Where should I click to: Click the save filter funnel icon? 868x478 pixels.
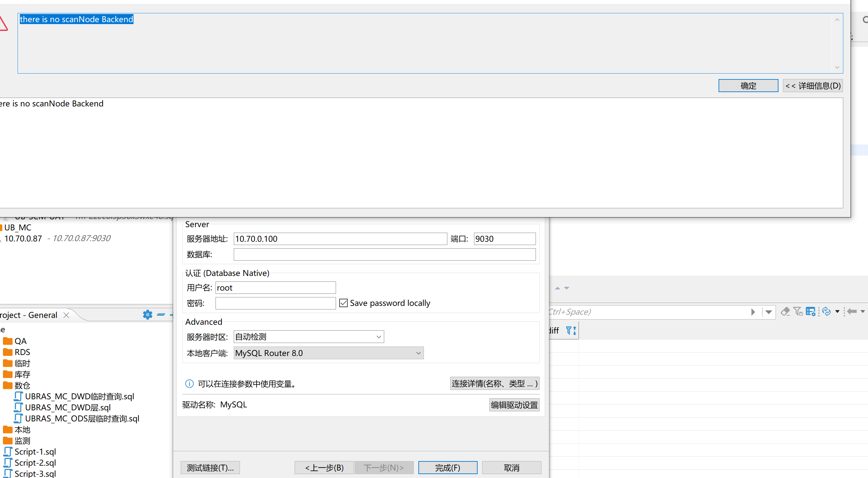pos(798,312)
